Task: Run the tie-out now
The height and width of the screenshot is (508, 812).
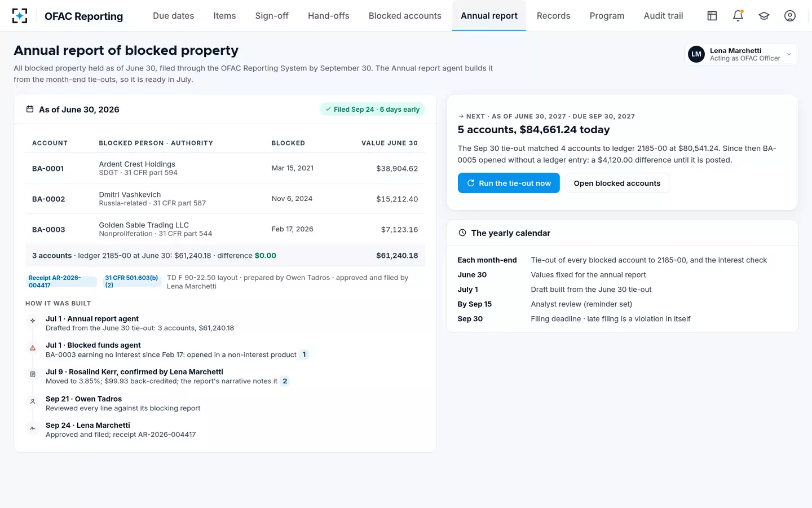Action: tap(509, 183)
